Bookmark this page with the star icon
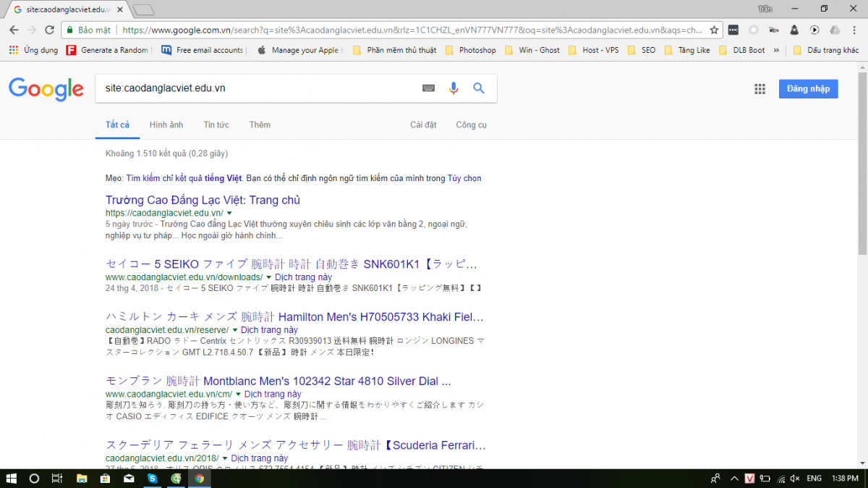This screenshot has height=488, width=868. click(714, 30)
